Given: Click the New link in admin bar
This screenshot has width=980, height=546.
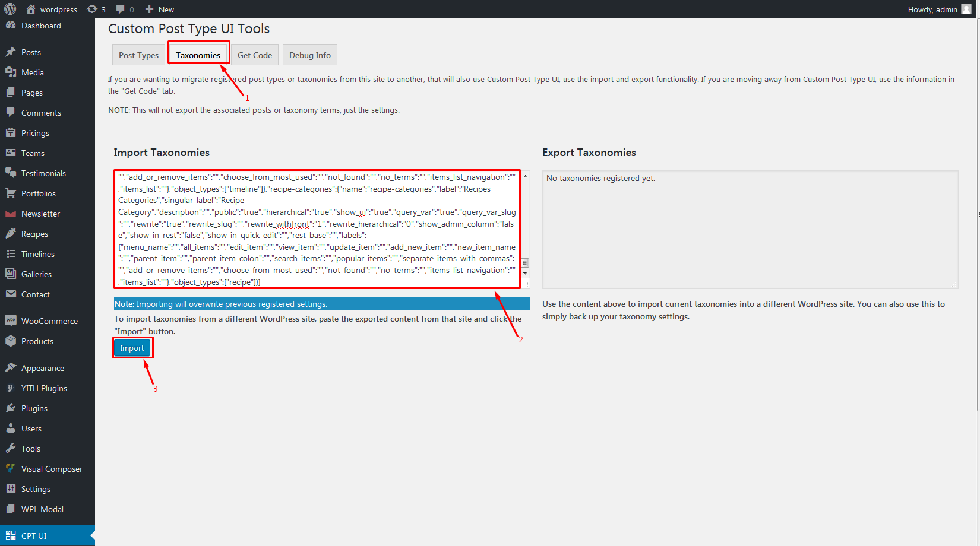Looking at the screenshot, I should (166, 9).
